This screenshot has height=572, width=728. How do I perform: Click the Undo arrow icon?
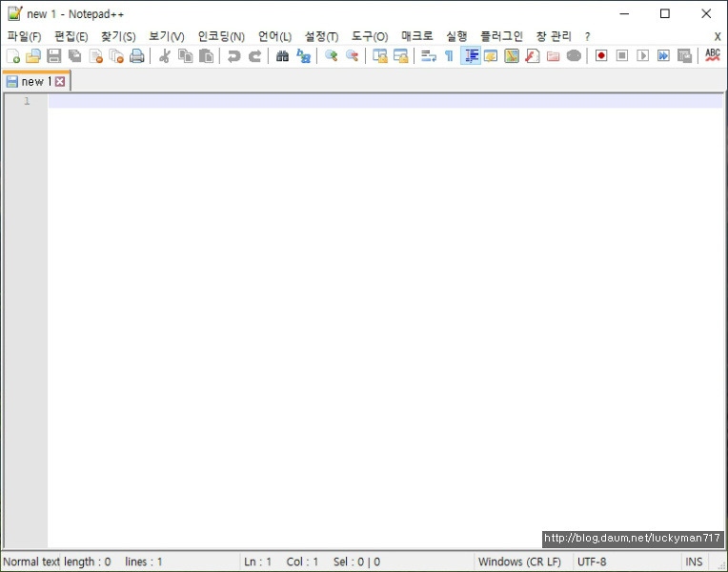pos(234,55)
